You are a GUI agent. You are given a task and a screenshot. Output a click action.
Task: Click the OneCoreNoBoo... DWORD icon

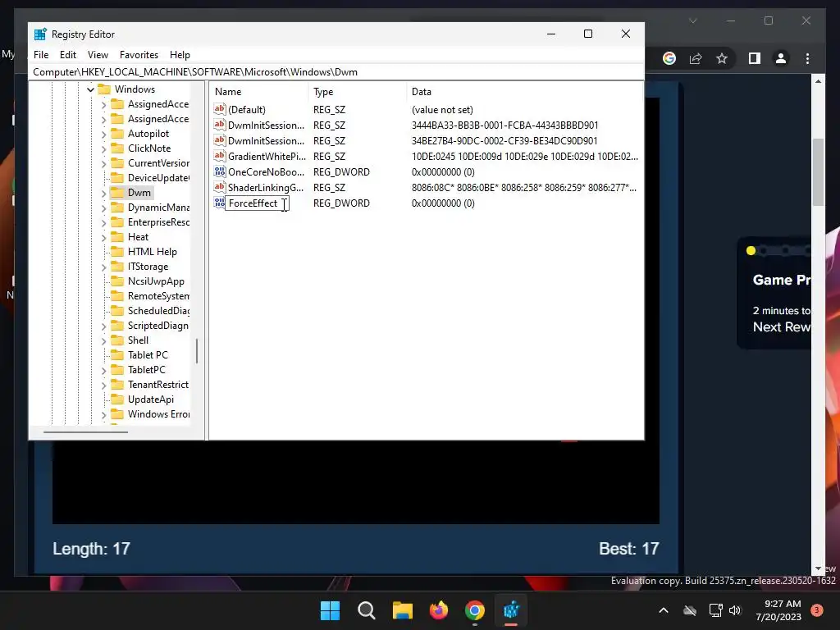tap(220, 171)
